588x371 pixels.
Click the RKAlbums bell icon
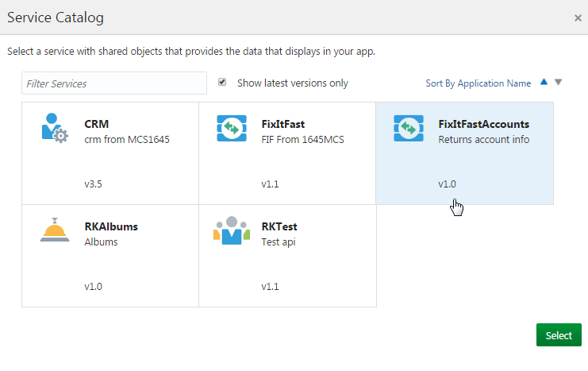coord(54,230)
